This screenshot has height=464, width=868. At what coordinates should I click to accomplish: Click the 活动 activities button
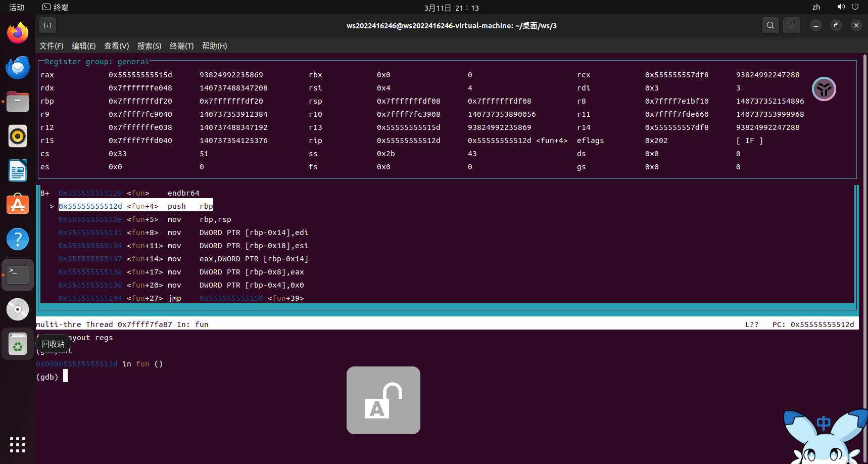click(x=17, y=7)
